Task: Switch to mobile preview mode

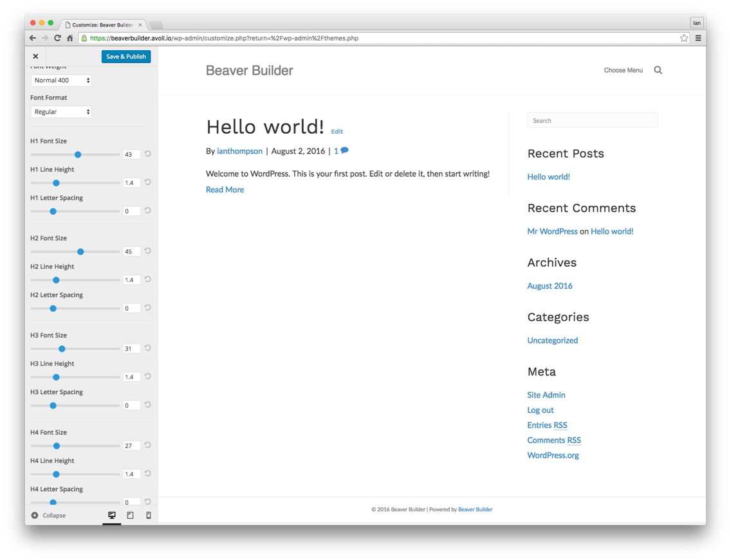Action: coord(148,515)
